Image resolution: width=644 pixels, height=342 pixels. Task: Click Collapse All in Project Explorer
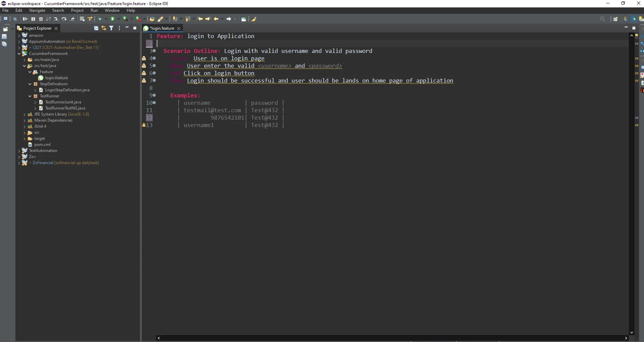(96, 28)
